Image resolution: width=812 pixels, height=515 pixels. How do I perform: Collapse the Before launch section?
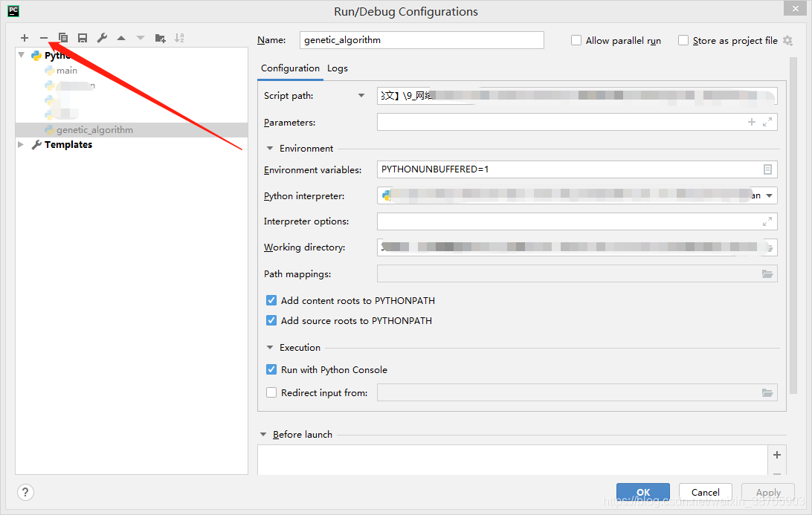(x=263, y=434)
